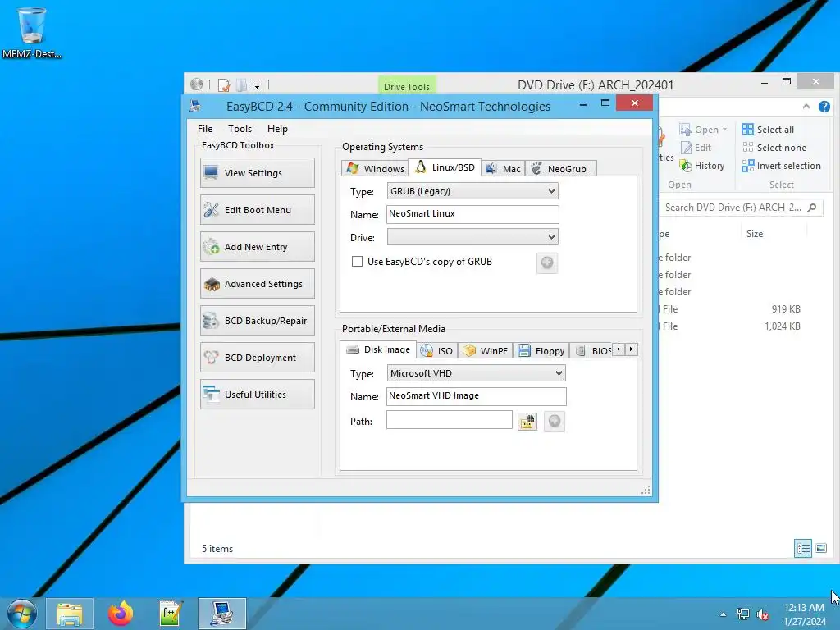Switch to the ISO tab
Viewport: 840px width, 630px height.
(x=437, y=351)
